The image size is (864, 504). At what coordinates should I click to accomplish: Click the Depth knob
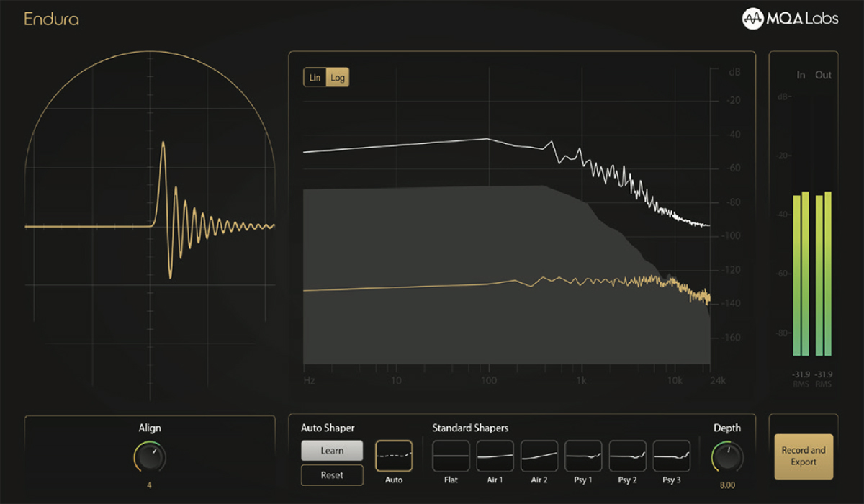coord(727,457)
